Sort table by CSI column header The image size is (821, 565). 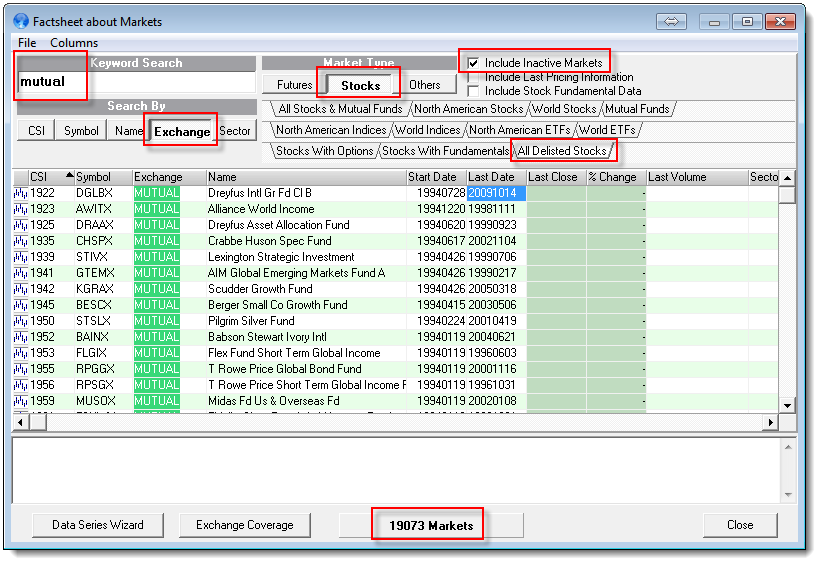(x=51, y=177)
